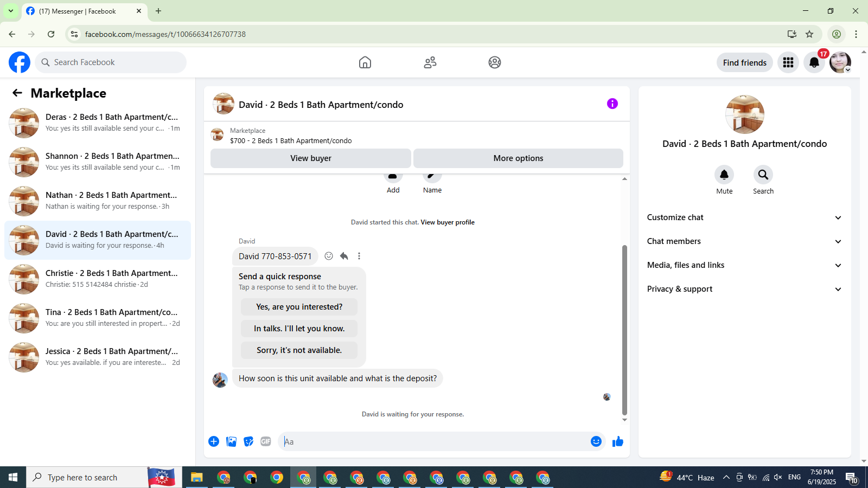Open the Chrome tab search dropdown
The width and height of the screenshot is (868, 488).
(x=11, y=11)
